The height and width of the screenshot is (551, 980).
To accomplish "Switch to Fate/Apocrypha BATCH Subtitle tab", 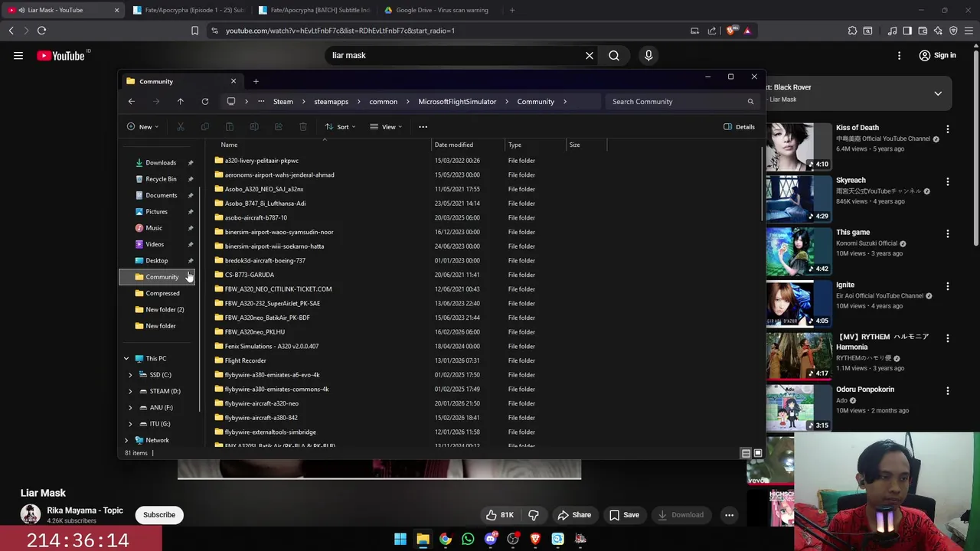I will tap(314, 10).
